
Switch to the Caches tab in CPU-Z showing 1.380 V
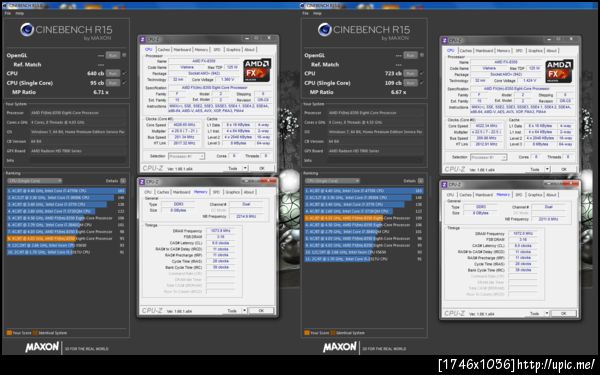[x=163, y=50]
